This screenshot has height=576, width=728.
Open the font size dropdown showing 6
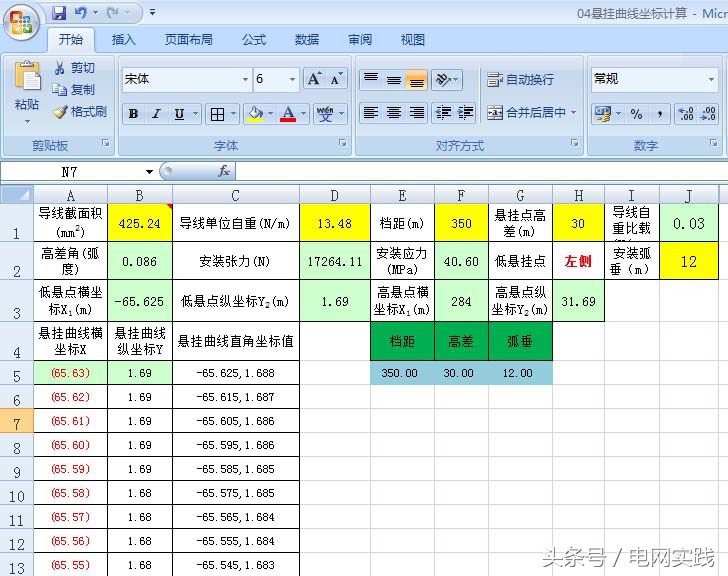coord(292,79)
